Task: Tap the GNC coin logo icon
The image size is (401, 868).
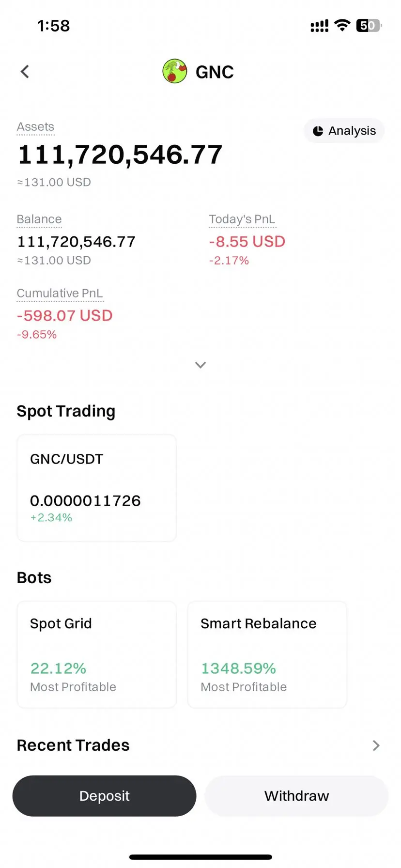Action: pyautogui.click(x=175, y=71)
